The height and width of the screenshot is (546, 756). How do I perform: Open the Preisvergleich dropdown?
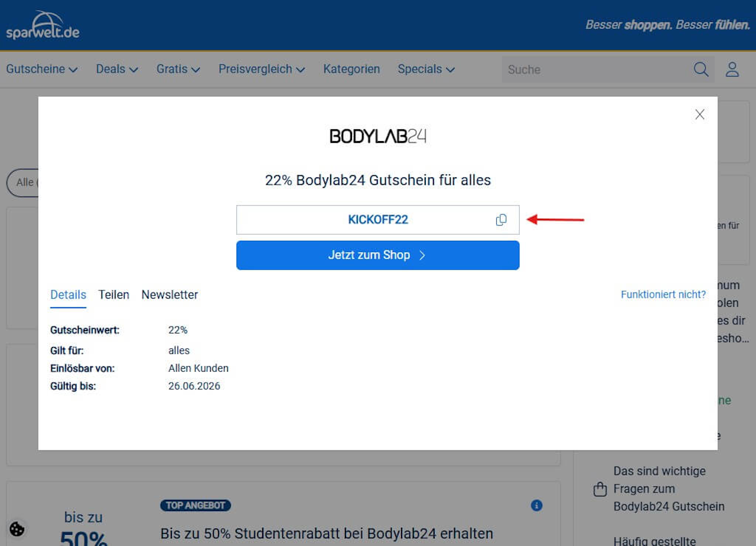[x=262, y=69]
